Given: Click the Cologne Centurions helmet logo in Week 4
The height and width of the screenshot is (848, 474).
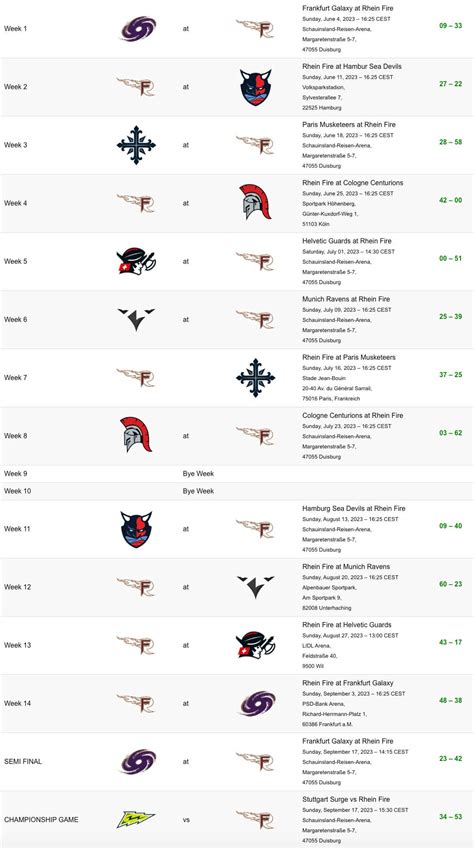Looking at the screenshot, I should [x=255, y=202].
